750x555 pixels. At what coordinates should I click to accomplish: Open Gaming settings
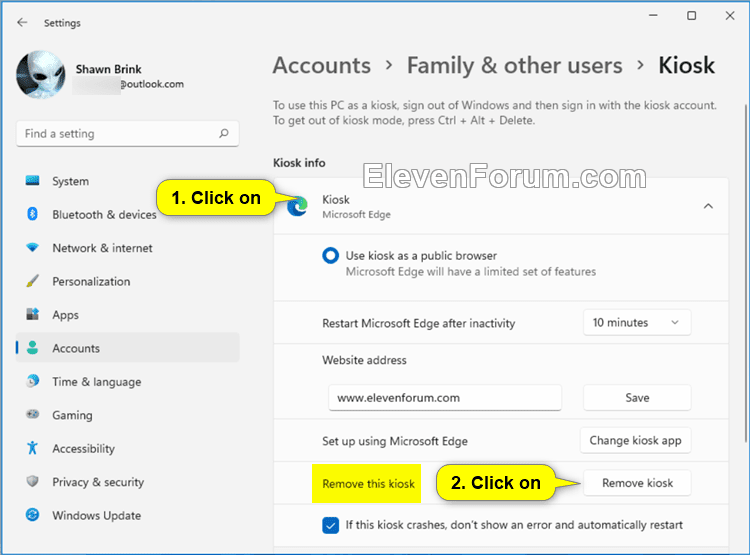[x=127, y=415]
